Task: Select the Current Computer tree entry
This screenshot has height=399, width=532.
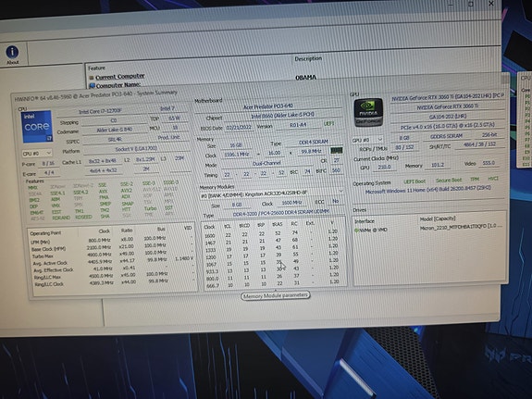Action: tap(120, 77)
